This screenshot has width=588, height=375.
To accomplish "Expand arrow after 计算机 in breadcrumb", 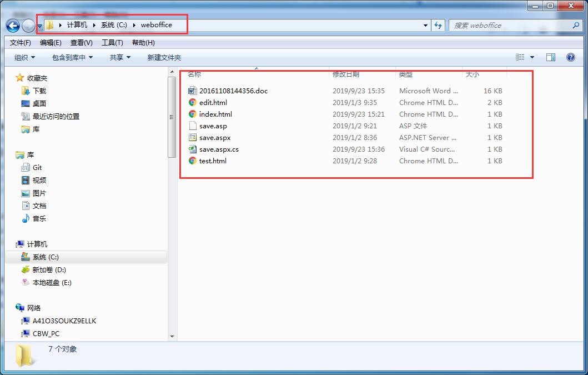I will [94, 25].
